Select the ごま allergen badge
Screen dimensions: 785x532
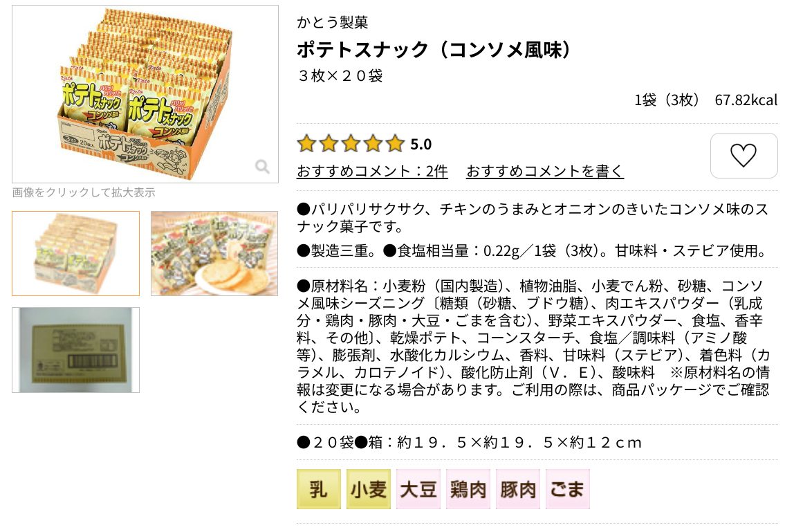[568, 489]
